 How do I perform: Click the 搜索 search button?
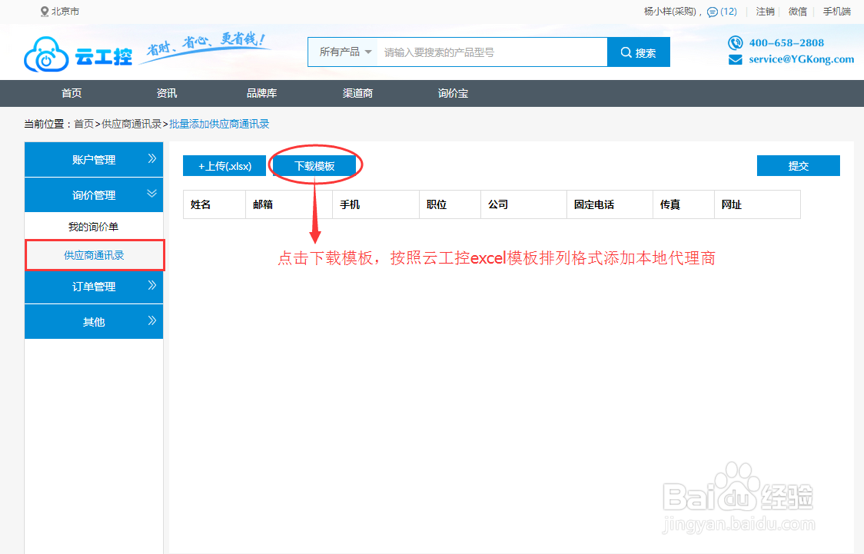(x=639, y=52)
